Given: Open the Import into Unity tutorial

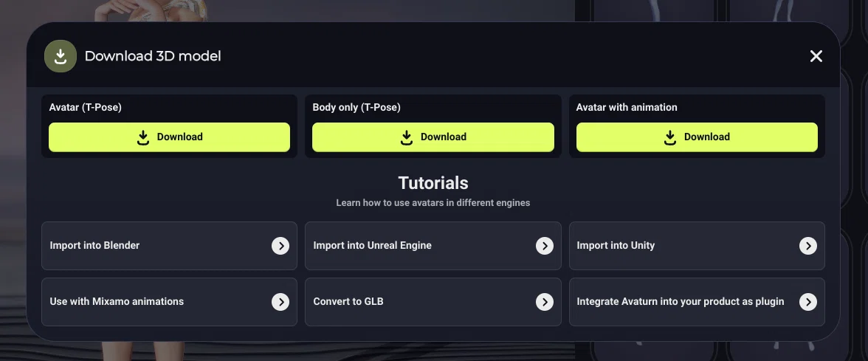Looking at the screenshot, I should [x=697, y=246].
